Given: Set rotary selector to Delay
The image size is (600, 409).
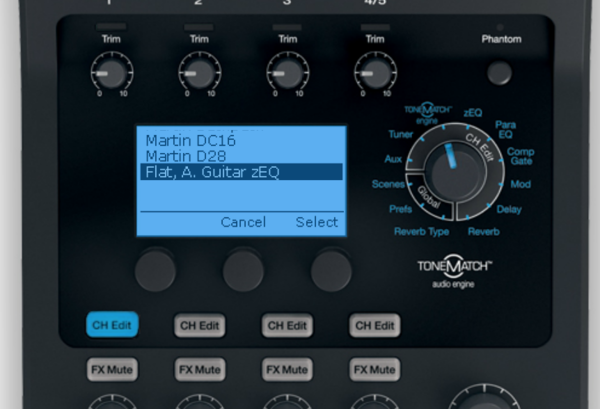Looking at the screenshot, I should [509, 209].
